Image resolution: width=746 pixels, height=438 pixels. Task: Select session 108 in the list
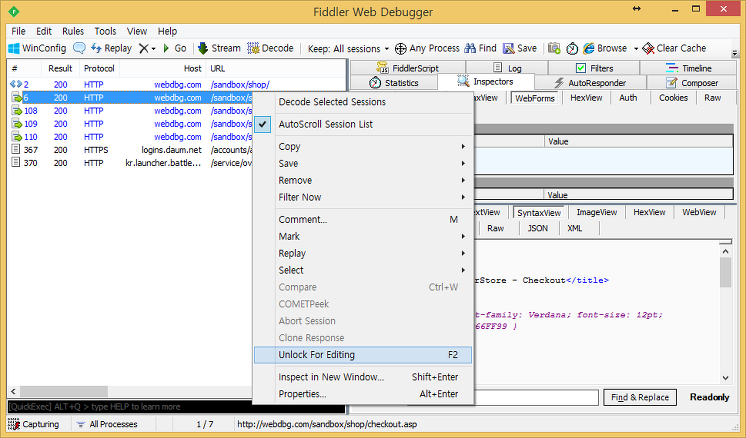131,110
